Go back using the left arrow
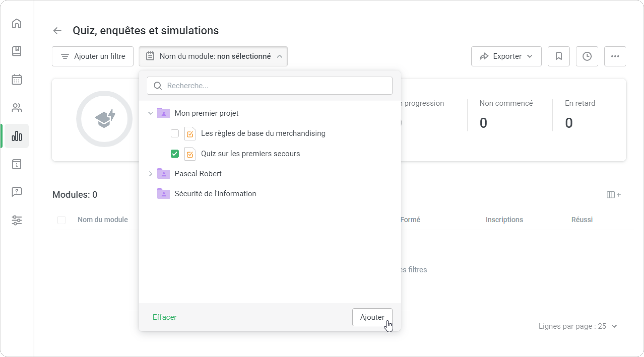This screenshot has width=644, height=357. (57, 31)
